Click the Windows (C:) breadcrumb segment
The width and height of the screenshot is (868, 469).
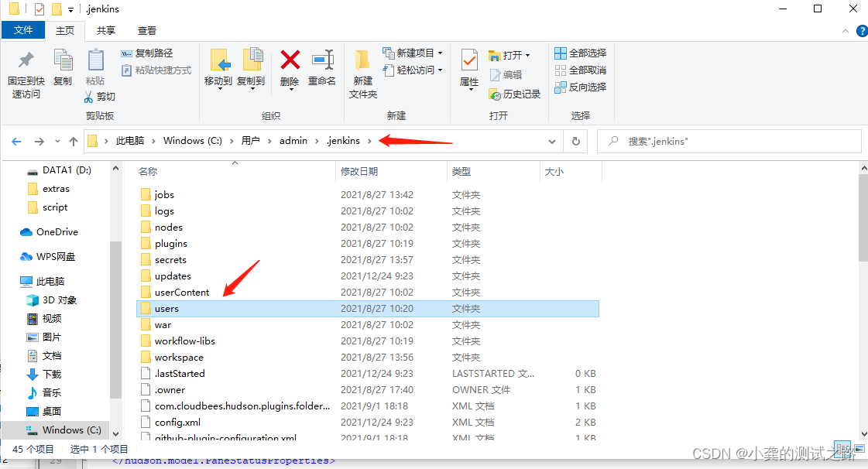(193, 141)
